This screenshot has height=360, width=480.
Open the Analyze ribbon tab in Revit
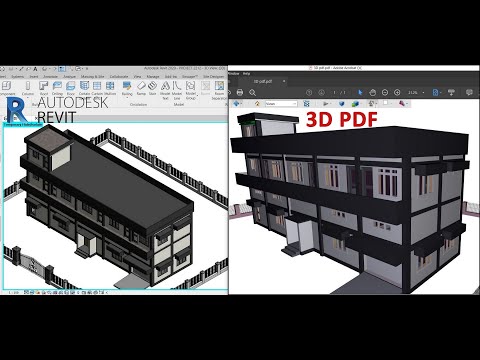click(69, 76)
